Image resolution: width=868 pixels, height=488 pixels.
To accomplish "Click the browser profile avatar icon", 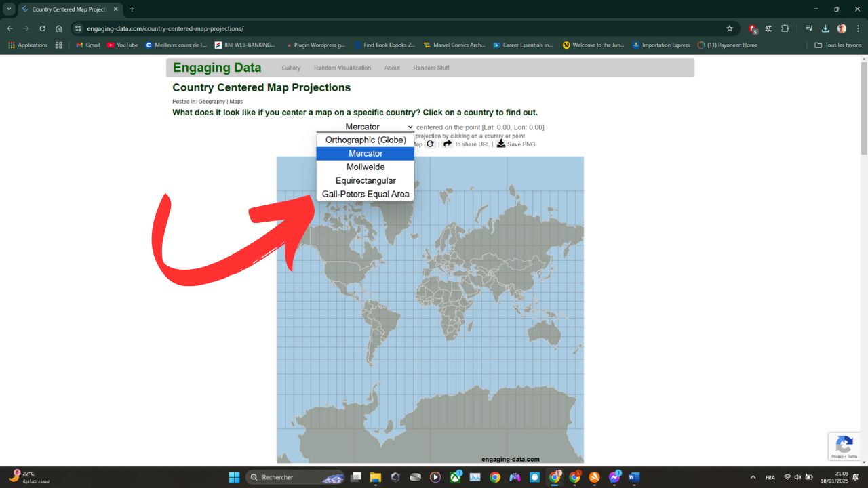I will click(841, 28).
